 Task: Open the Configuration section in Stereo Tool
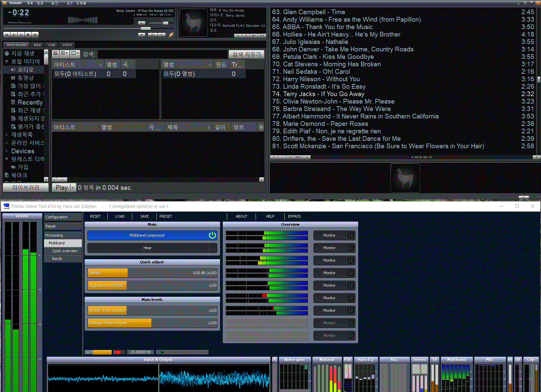pyautogui.click(x=63, y=217)
